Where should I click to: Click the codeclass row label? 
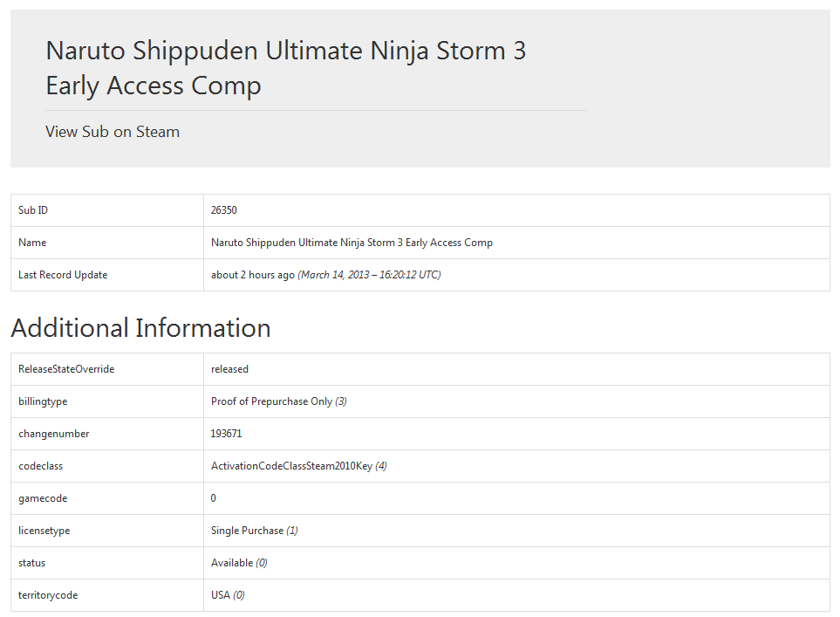40,466
